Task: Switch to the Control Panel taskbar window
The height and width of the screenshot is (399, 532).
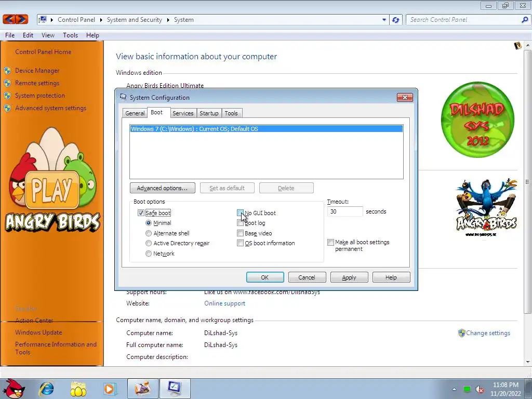Action: coord(142,389)
